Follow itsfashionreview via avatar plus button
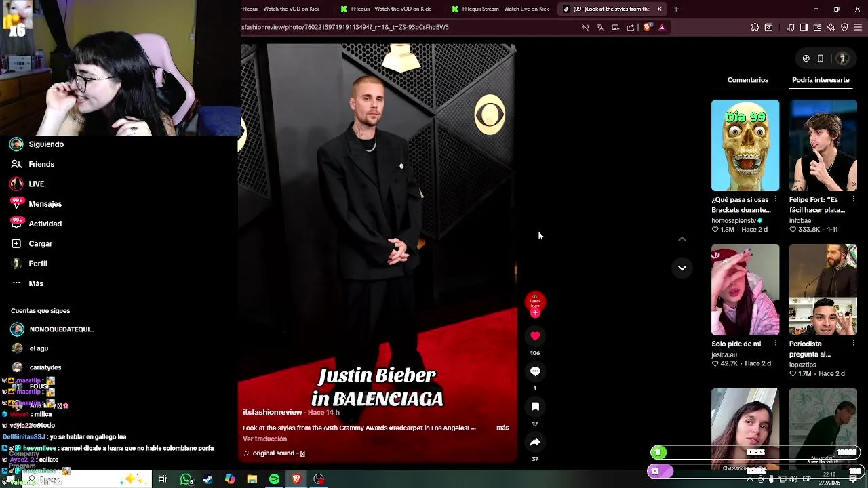The width and height of the screenshot is (868, 488). 535,313
